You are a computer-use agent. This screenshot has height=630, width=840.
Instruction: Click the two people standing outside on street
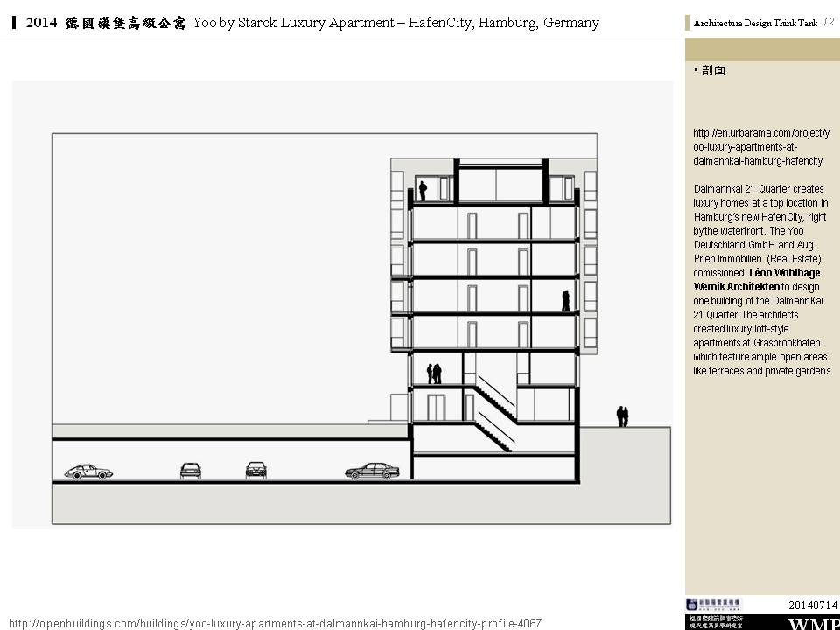(622, 416)
